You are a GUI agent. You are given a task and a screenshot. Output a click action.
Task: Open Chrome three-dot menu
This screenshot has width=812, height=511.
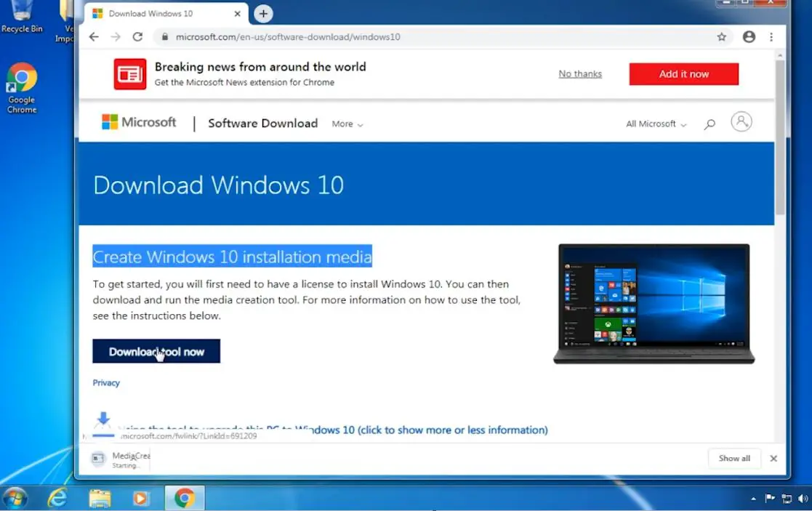tap(771, 37)
